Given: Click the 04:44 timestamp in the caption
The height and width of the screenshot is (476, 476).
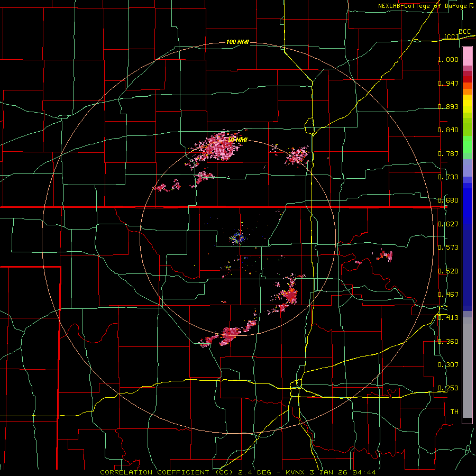Looking at the screenshot, I should (364, 472).
